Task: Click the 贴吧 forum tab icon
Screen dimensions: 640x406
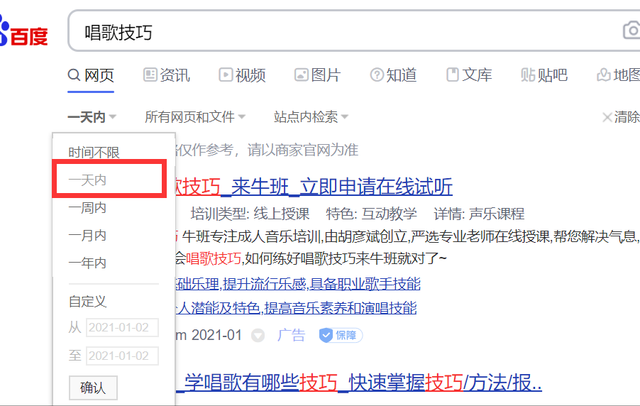Action: pyautogui.click(x=527, y=75)
